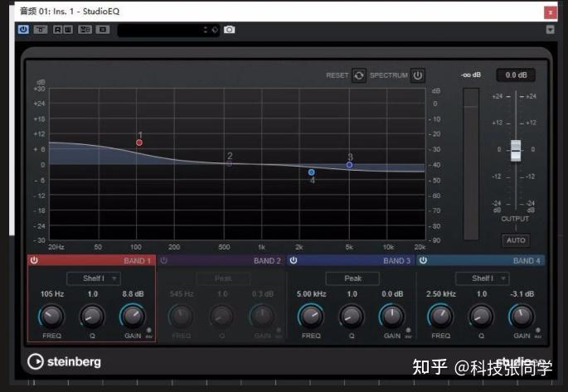Click the 0.0 dB output value field

pos(516,75)
